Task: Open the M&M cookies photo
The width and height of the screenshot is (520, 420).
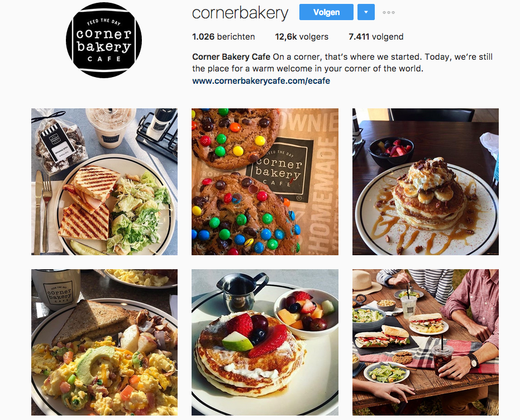Action: point(265,182)
